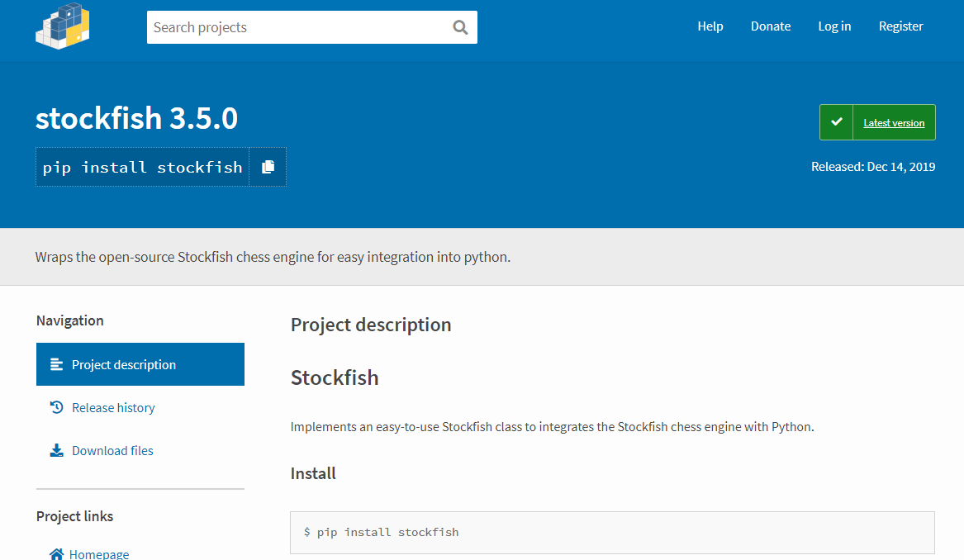Open Download files

click(112, 451)
